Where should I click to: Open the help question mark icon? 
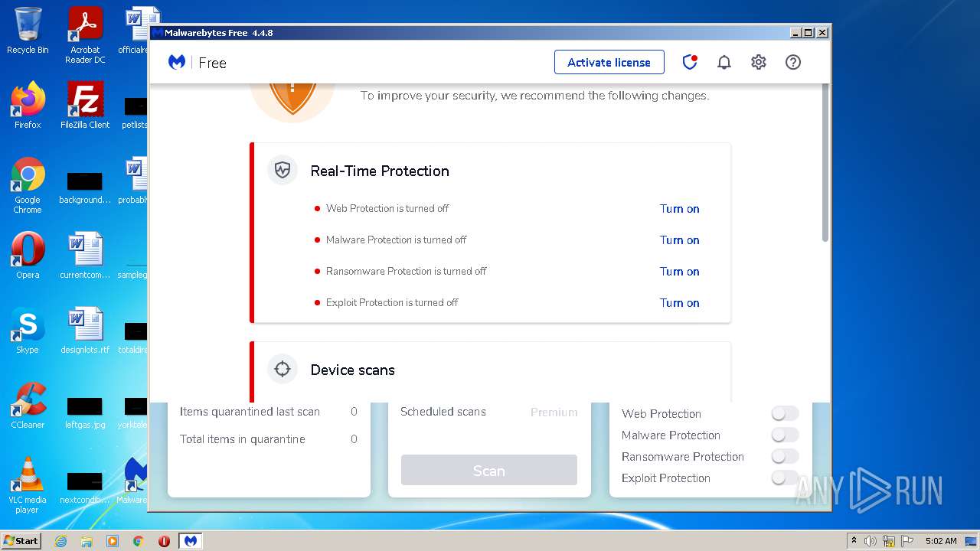click(793, 63)
